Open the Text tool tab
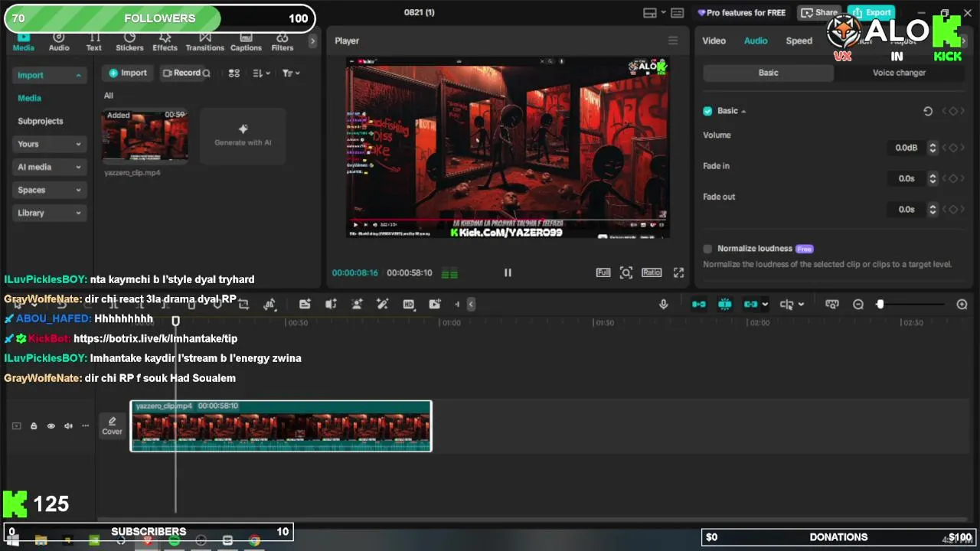 click(93, 42)
